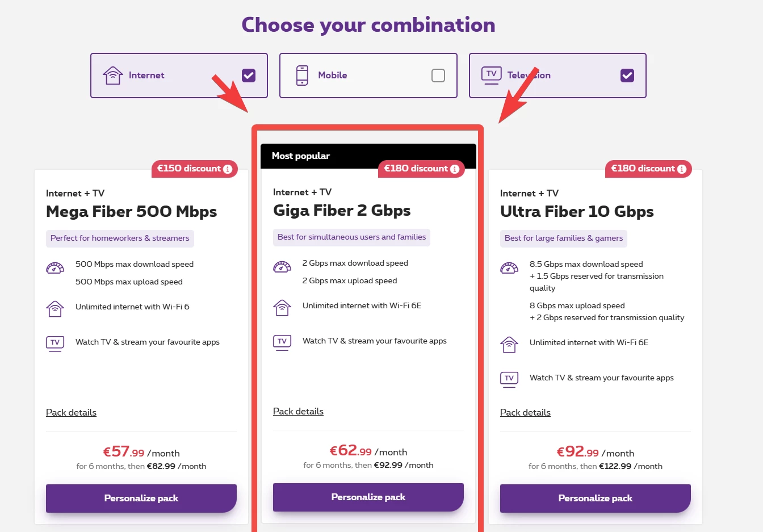Click the Giga Fiber 2 Gbps title
The height and width of the screenshot is (532, 763).
click(x=342, y=211)
